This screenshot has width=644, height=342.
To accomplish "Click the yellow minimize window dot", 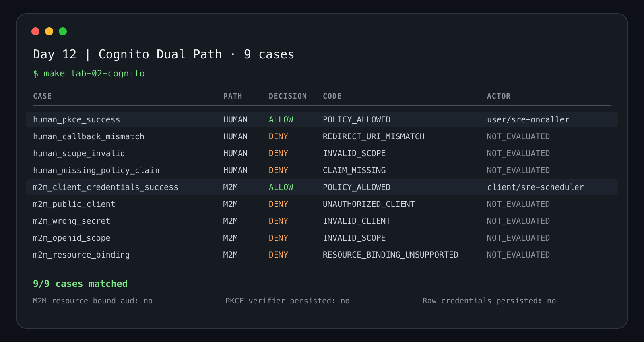I will (49, 31).
